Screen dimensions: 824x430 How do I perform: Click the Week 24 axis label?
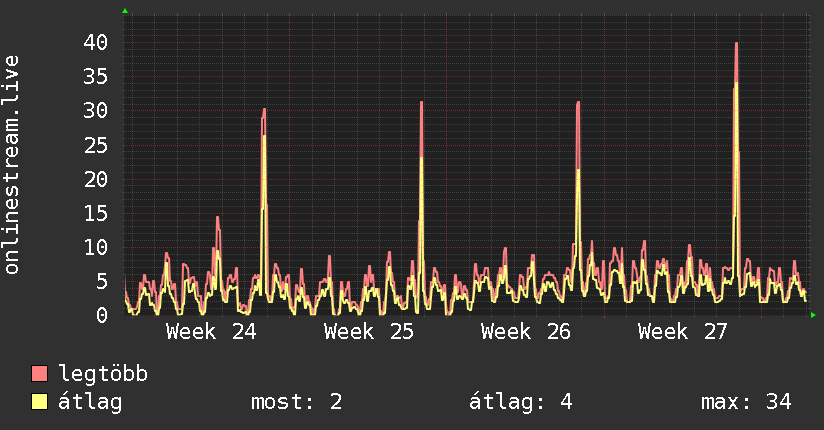[x=211, y=332]
